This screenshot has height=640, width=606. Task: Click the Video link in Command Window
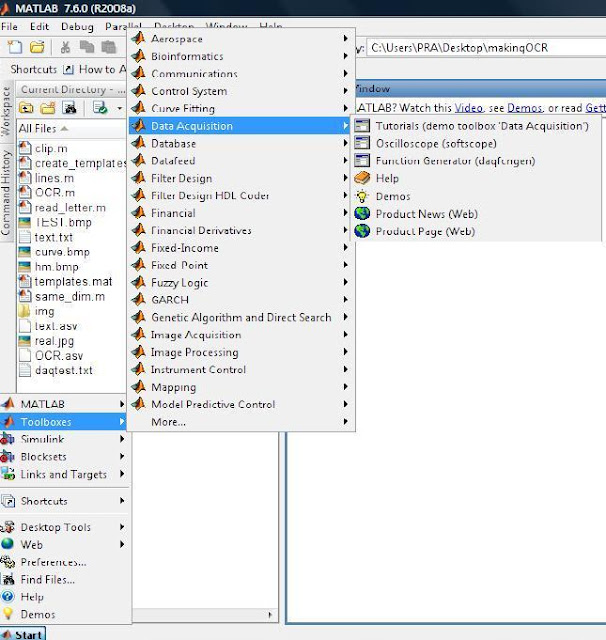click(468, 108)
